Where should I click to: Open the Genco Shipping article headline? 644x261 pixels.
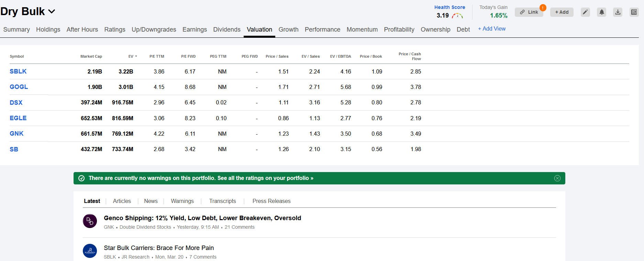point(202,218)
